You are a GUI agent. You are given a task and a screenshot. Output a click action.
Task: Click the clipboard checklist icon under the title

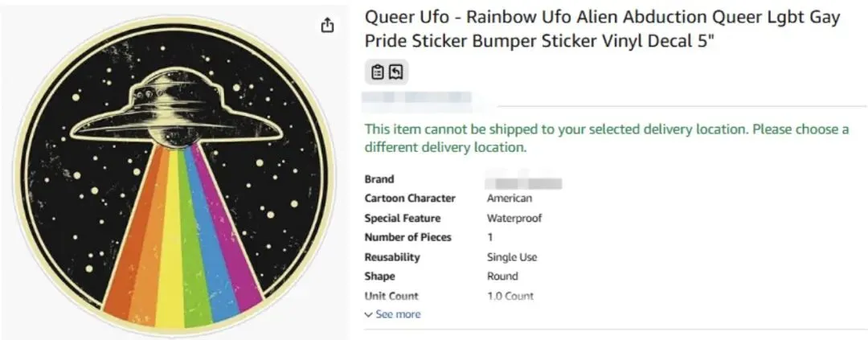tap(377, 72)
